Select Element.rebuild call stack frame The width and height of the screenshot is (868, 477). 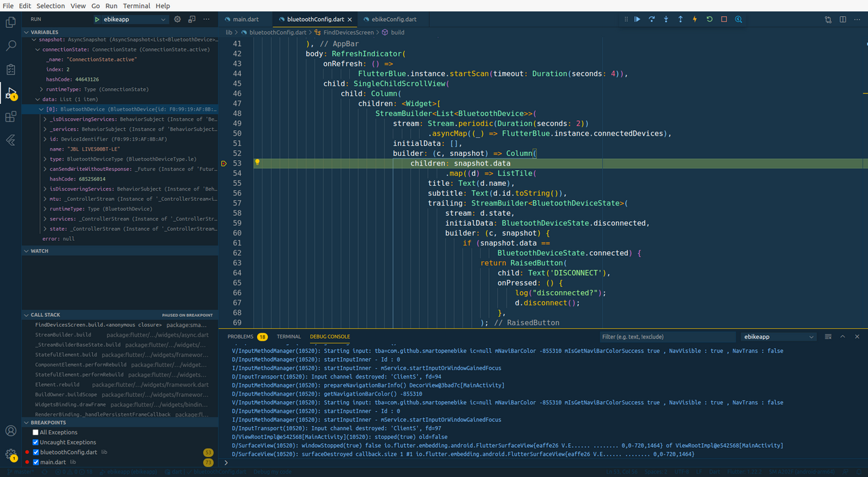click(120, 384)
